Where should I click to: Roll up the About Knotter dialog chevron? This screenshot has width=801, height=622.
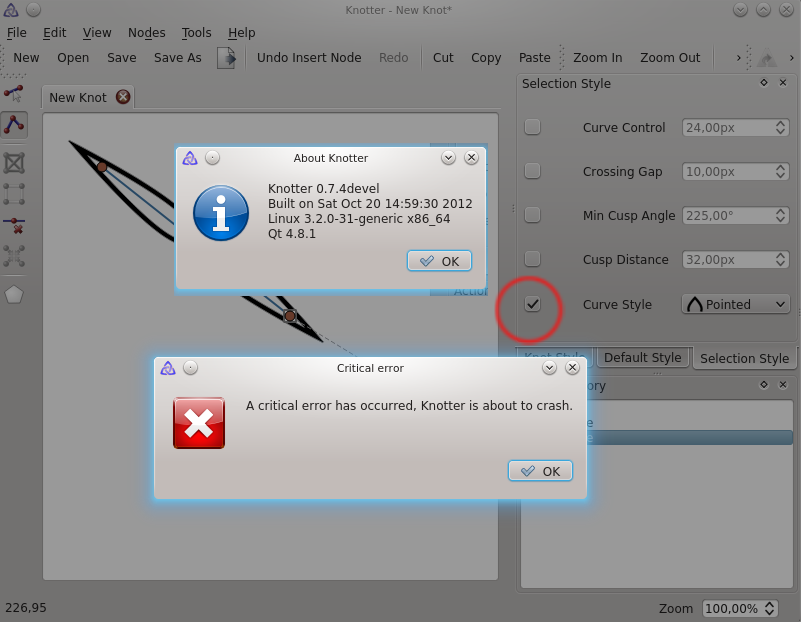448,157
